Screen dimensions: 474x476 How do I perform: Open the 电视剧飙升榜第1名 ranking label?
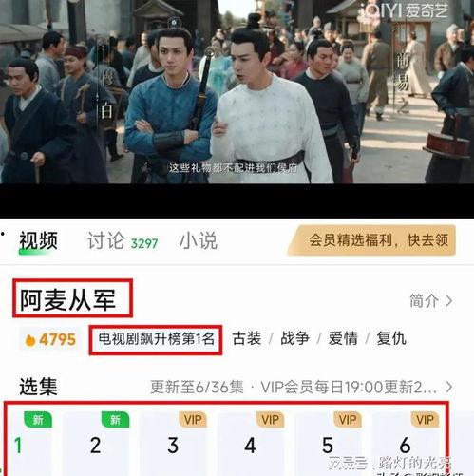(156, 339)
